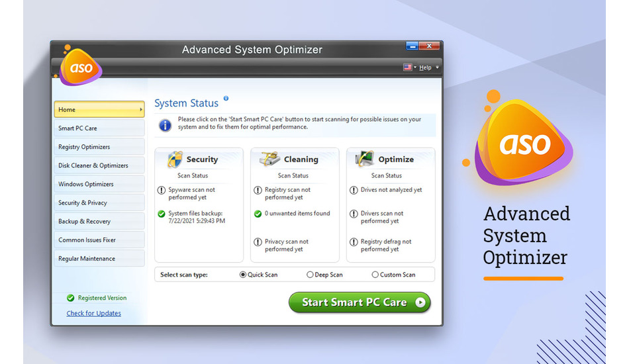This screenshot has width=629, height=364.
Task: Click the Cleaning drive brush icon
Action: [269, 159]
